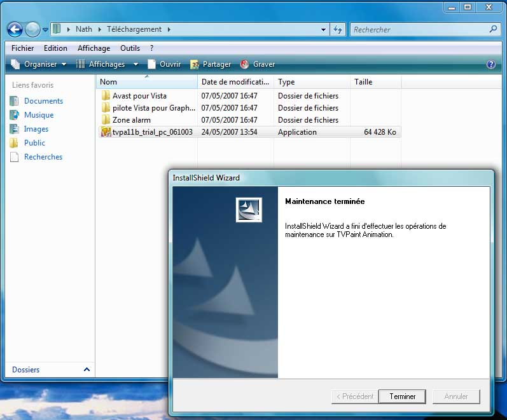Open the Outils menu
This screenshot has width=507, height=420.
tap(130, 48)
